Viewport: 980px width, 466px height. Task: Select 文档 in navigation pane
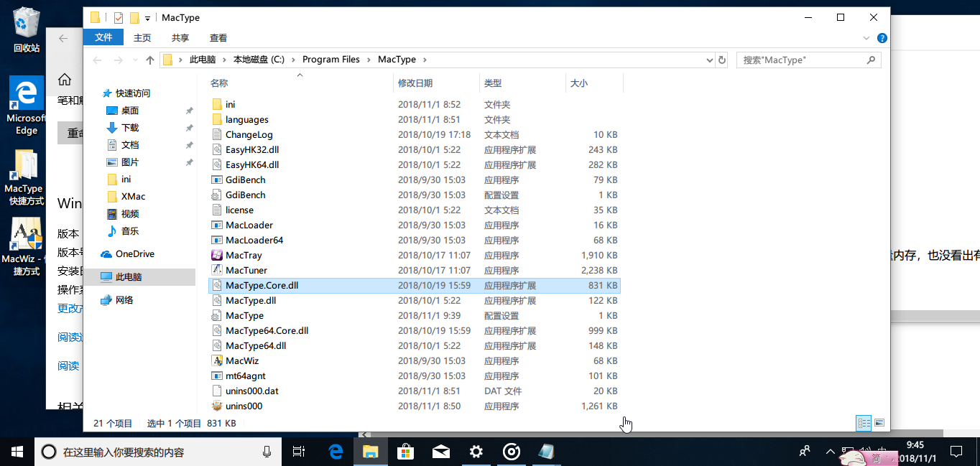[x=130, y=145]
